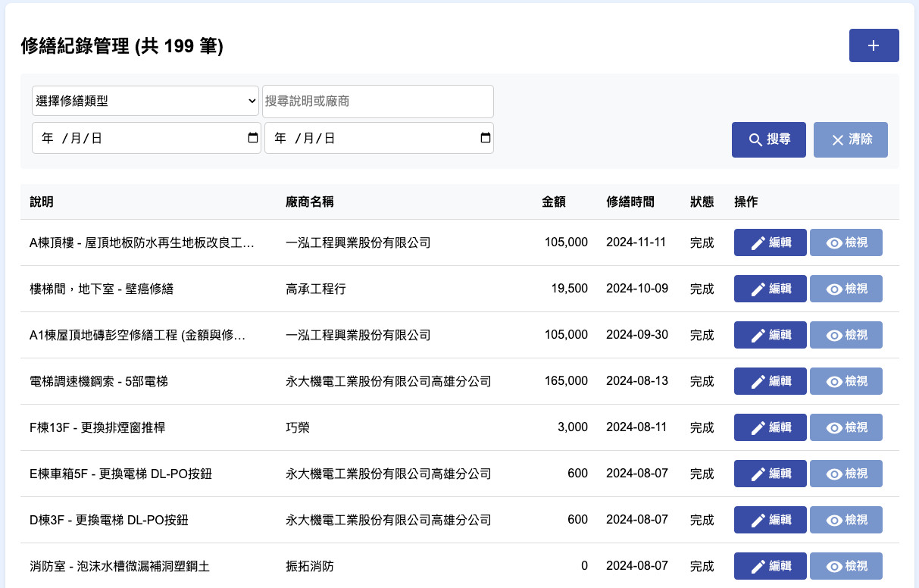View the E棟車箱5F 更換電梯按鈕 record
Viewport: 919px width, 588px height.
[846, 474]
